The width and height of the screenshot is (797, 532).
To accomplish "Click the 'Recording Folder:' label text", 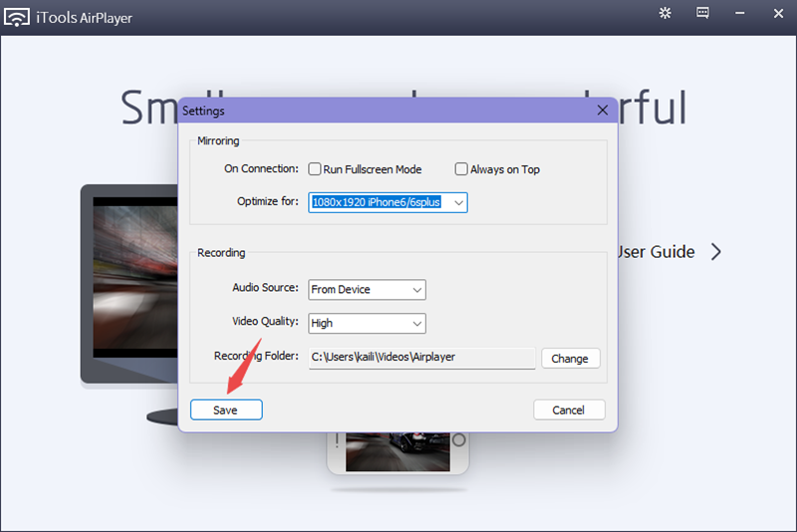I will [x=256, y=356].
